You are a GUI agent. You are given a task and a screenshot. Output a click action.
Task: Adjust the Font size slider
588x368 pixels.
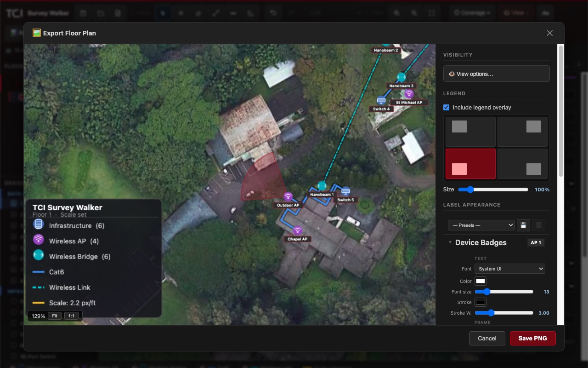click(504, 292)
